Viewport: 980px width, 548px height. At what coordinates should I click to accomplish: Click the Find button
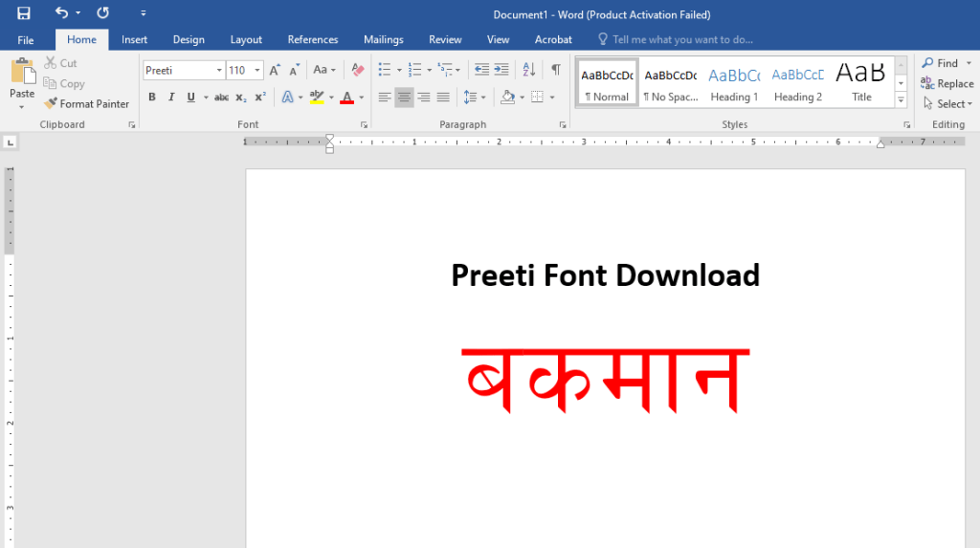940,63
